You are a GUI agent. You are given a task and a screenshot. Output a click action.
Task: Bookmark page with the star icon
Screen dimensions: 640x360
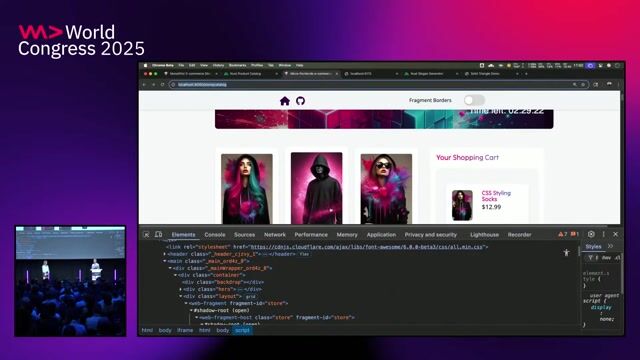(x=583, y=84)
